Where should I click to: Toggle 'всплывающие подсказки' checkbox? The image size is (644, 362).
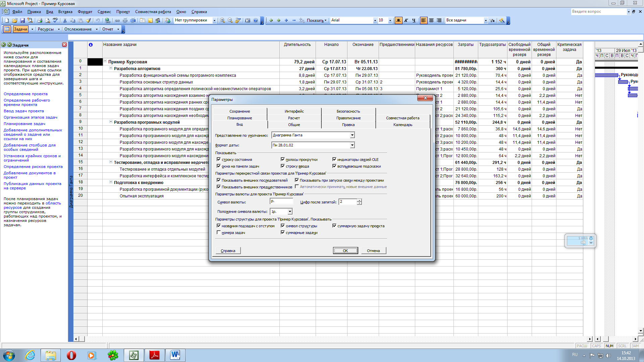334,166
